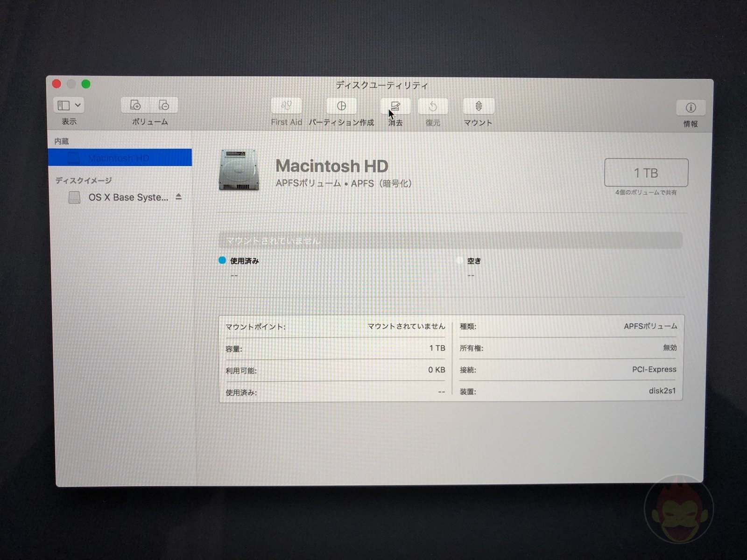
Task: Click the unmounted usage bar (マウントされていません)
Action: click(451, 240)
